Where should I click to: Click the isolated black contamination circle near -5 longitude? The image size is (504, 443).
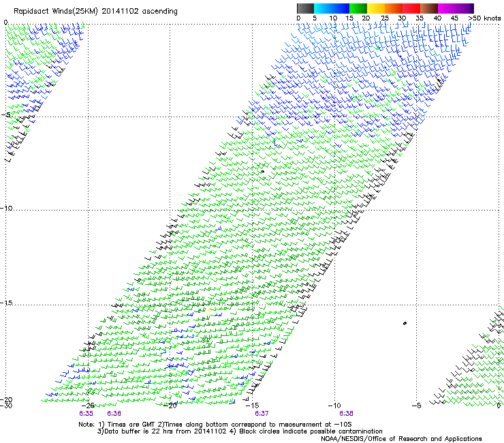tap(405, 323)
